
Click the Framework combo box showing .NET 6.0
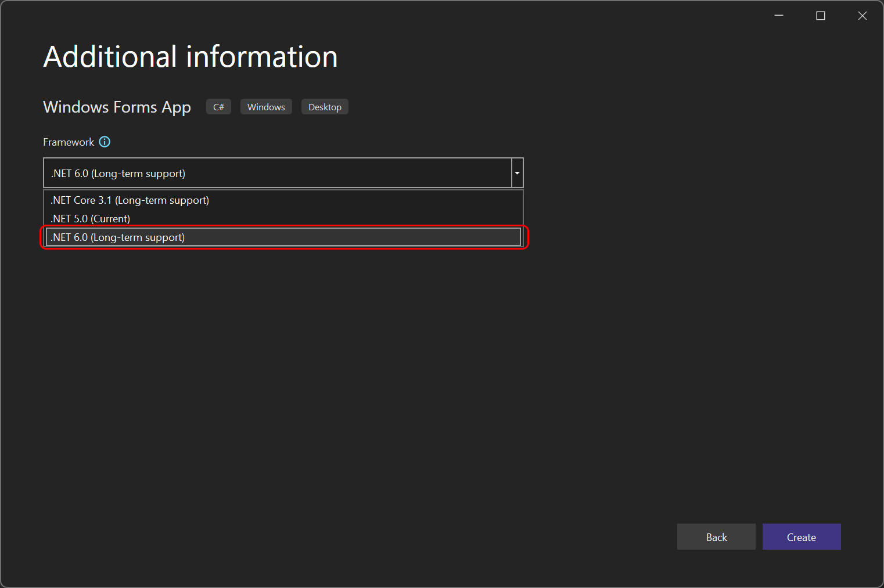[283, 173]
